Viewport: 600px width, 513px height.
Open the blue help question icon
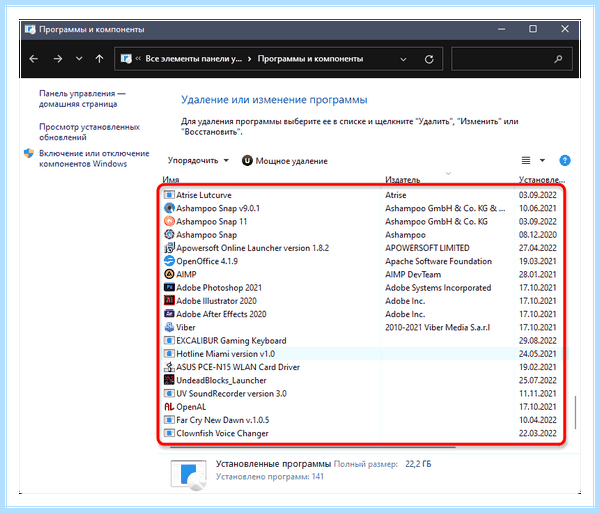(x=565, y=160)
